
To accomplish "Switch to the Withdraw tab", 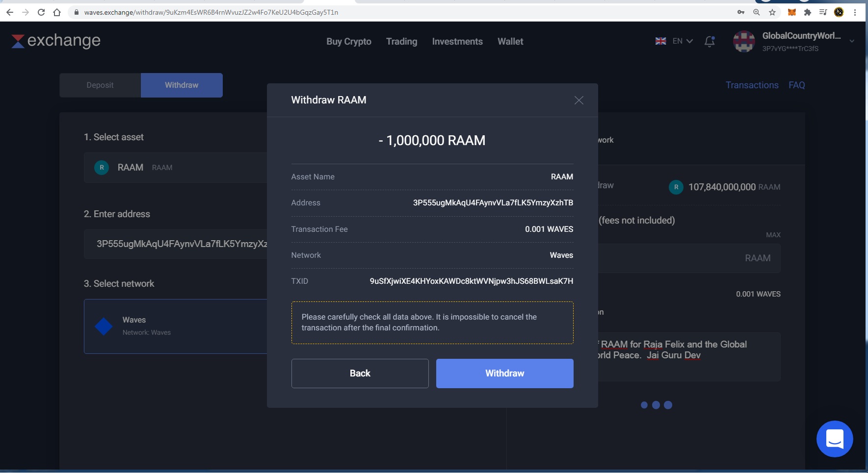I will point(182,85).
